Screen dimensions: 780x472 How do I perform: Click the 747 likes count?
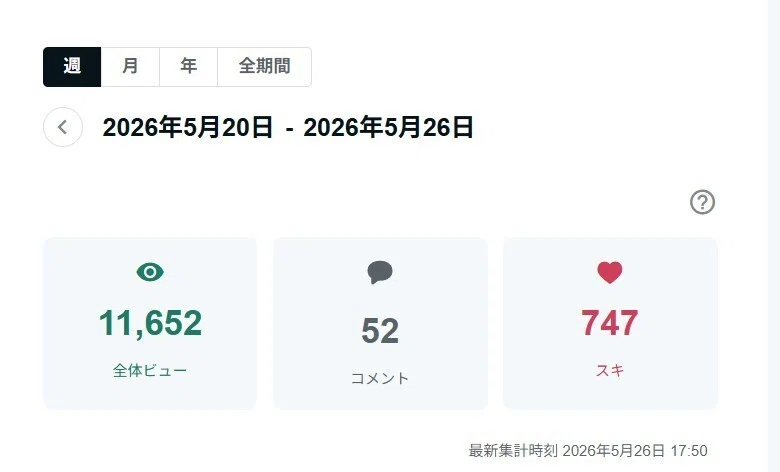point(610,323)
